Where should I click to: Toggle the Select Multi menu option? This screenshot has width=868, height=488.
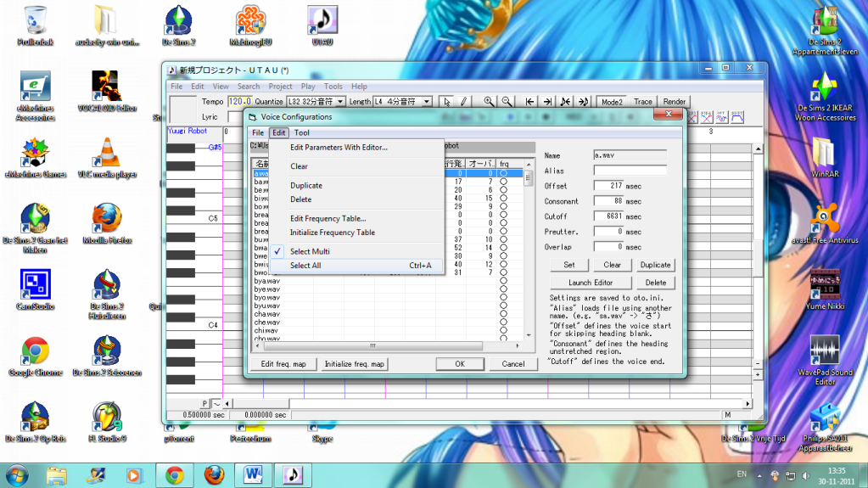[x=310, y=252]
